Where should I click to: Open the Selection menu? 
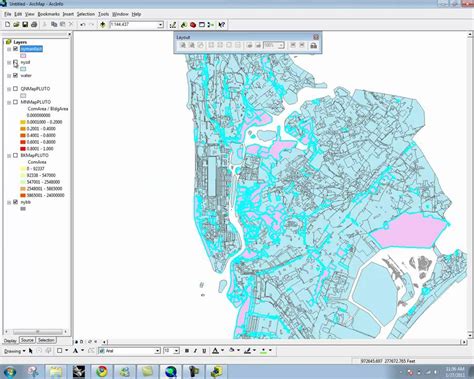86,14
